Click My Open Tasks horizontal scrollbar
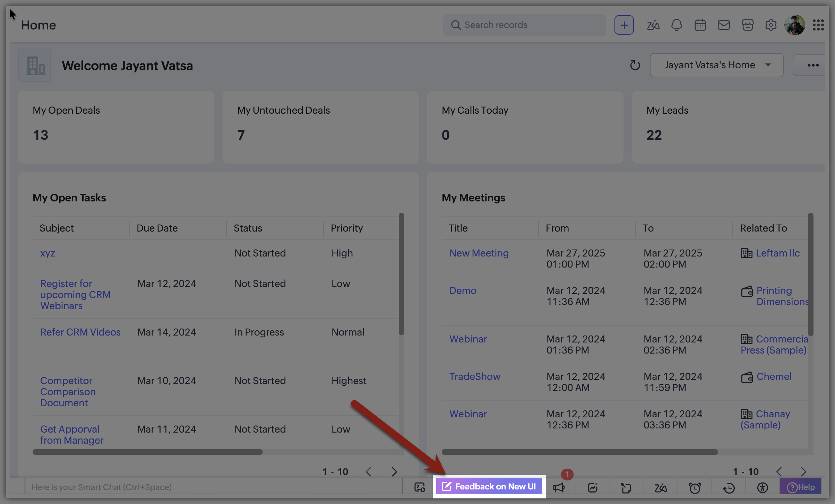Image resolution: width=835 pixels, height=504 pixels. [x=147, y=452]
